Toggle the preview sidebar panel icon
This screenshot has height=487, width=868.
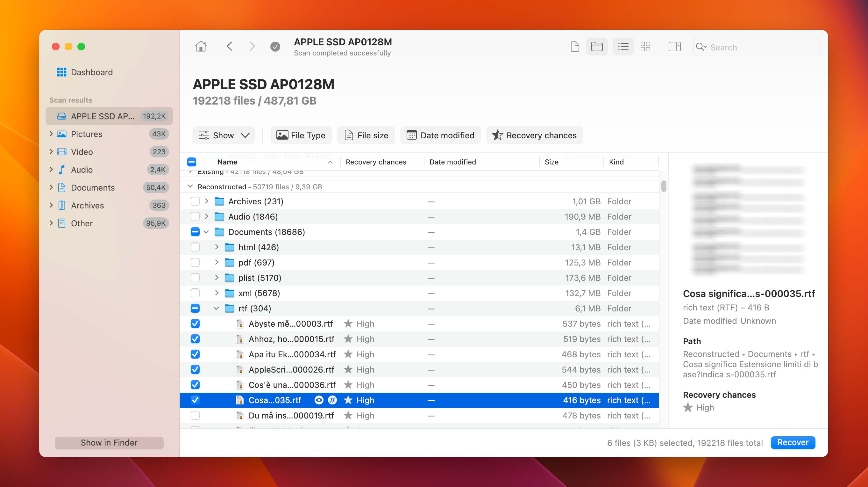point(675,47)
